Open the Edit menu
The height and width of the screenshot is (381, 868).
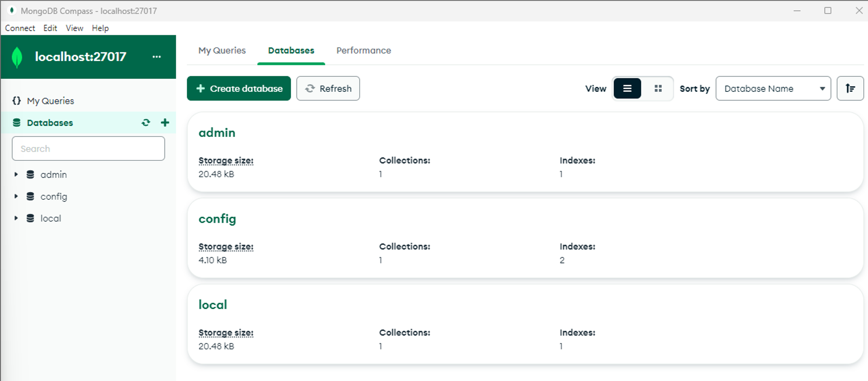[x=50, y=28]
